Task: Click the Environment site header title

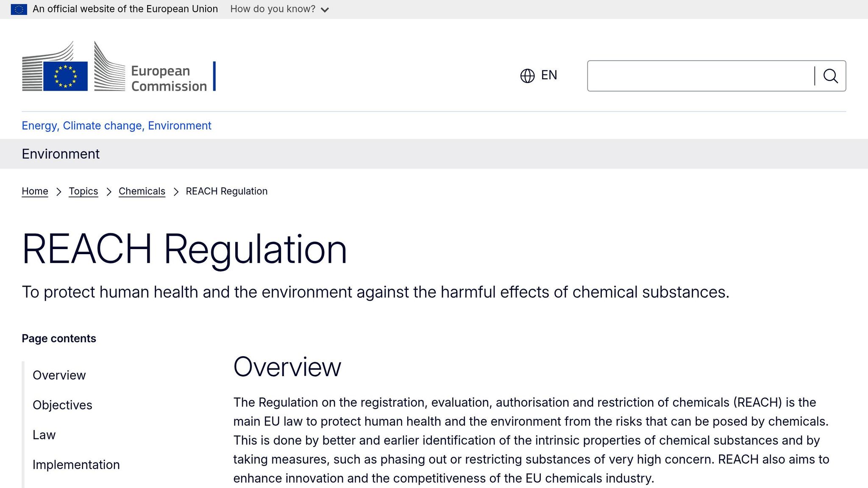Action: pyautogui.click(x=61, y=154)
